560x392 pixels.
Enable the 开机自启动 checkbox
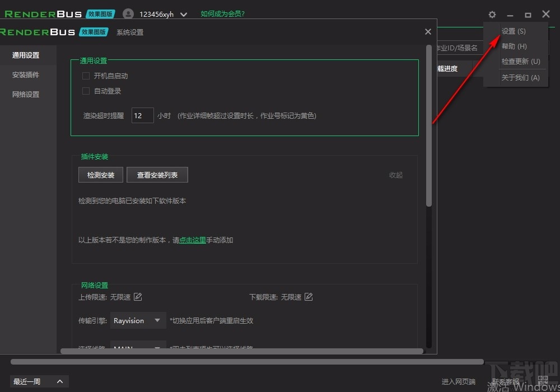tap(86, 76)
